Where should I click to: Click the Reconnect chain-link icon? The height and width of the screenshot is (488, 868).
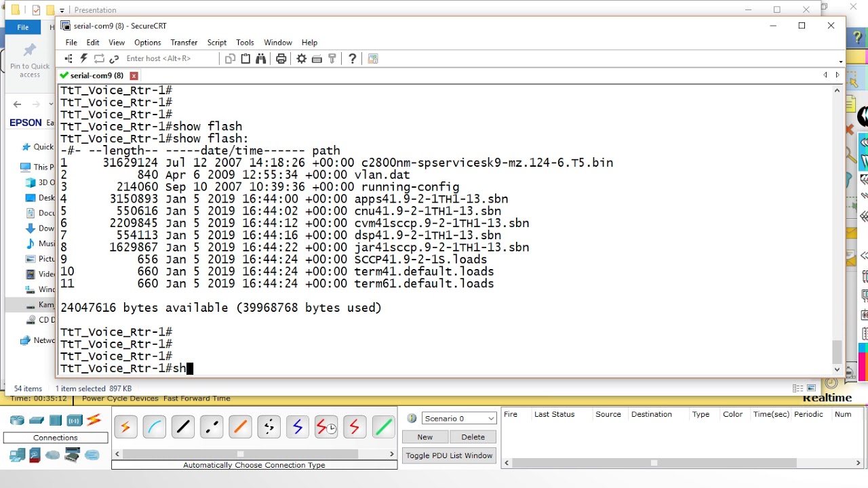(x=114, y=59)
